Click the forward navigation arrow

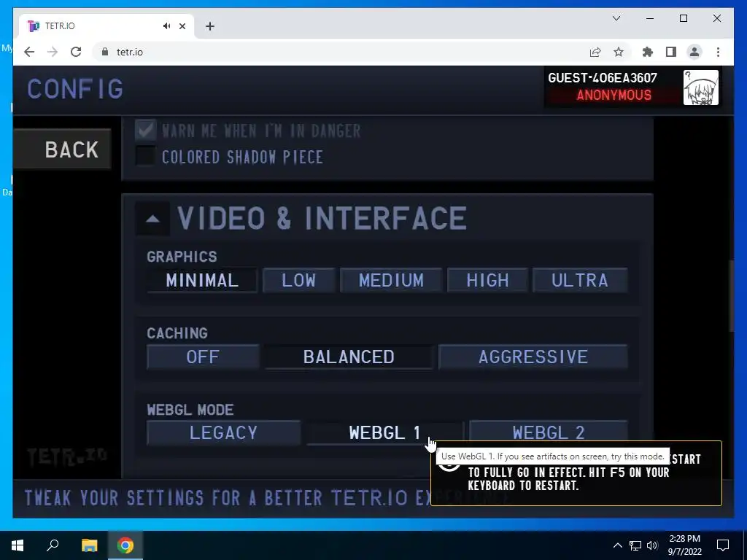click(53, 52)
